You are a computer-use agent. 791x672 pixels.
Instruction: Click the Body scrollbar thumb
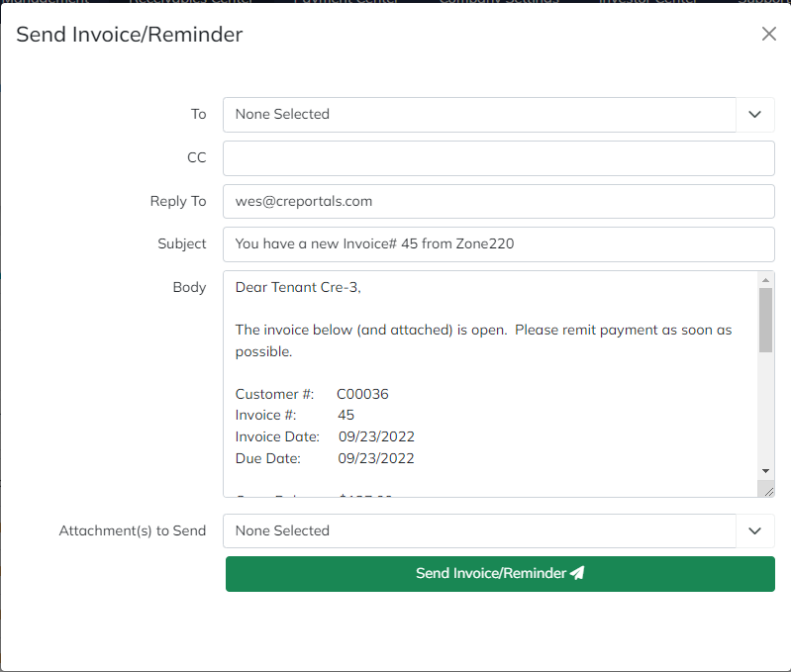click(765, 320)
